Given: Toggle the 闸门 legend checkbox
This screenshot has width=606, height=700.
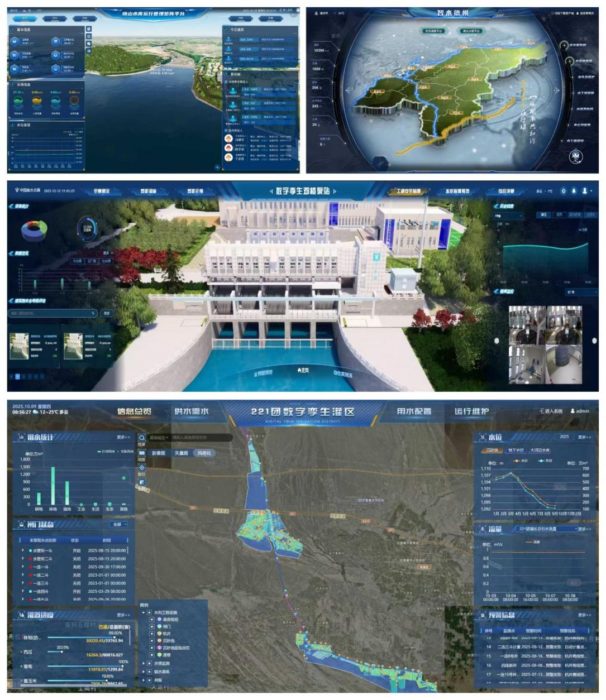Looking at the screenshot, I should 152,627.
